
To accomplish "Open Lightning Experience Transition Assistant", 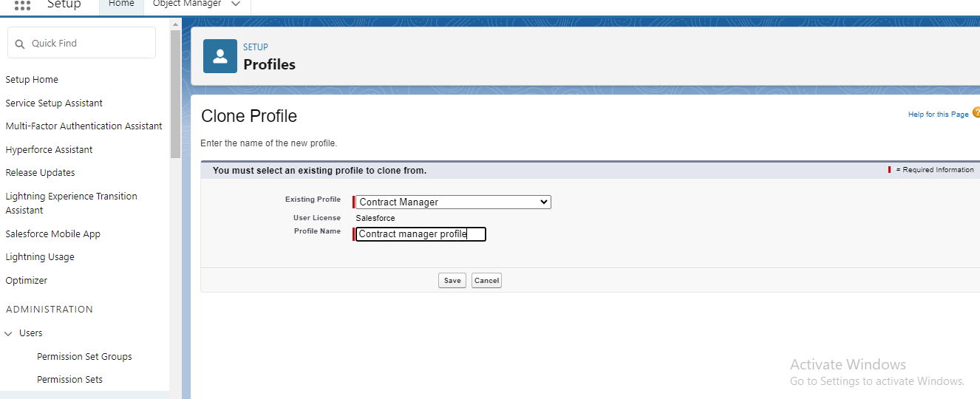I will tap(71, 203).
